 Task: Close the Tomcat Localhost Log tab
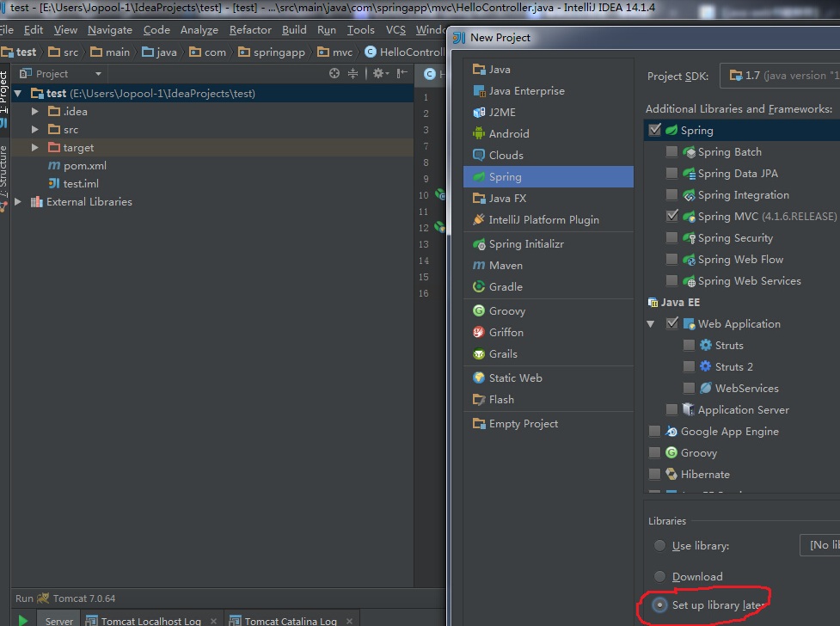click(214, 621)
